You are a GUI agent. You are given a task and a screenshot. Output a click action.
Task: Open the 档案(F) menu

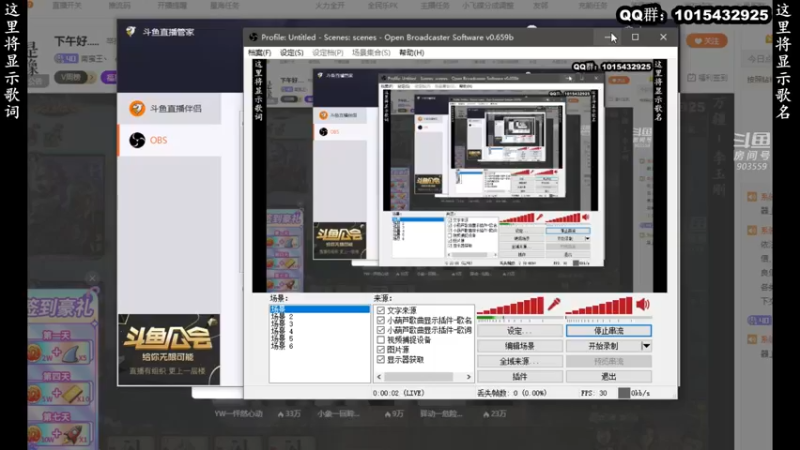point(259,53)
